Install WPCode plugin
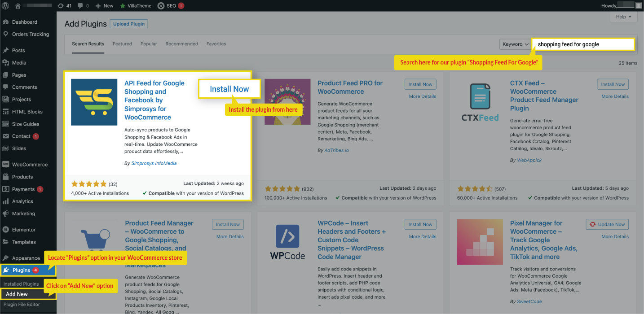The image size is (644, 314). tap(420, 224)
